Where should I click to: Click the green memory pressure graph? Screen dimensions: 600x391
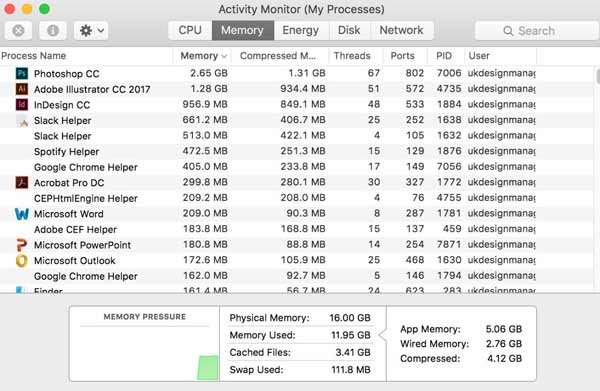tap(208, 368)
